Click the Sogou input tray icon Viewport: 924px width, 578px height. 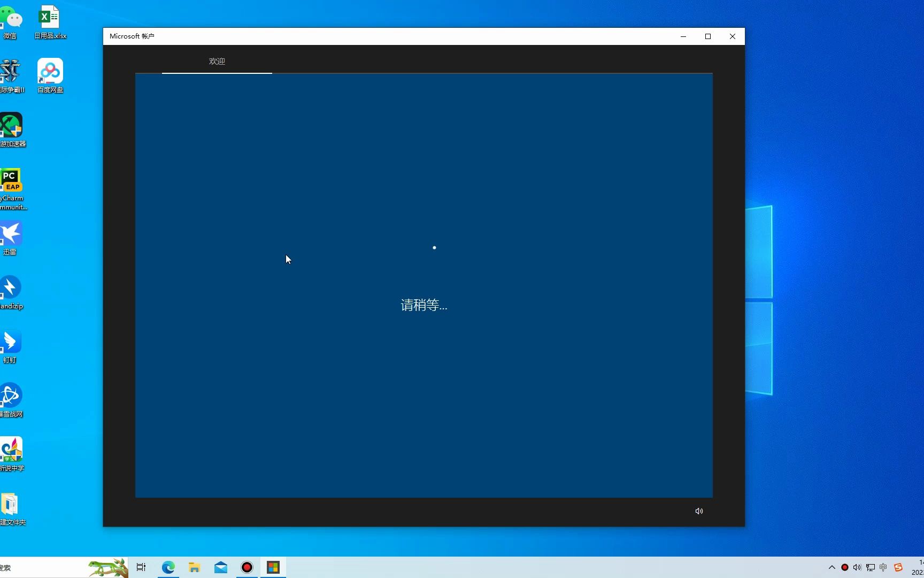point(898,567)
